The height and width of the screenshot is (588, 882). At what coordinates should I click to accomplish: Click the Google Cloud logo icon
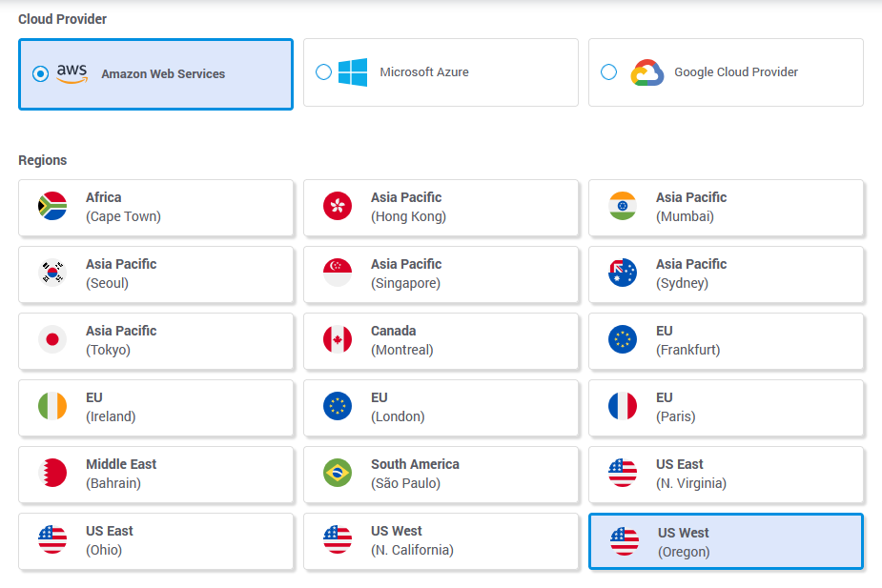coord(646,72)
